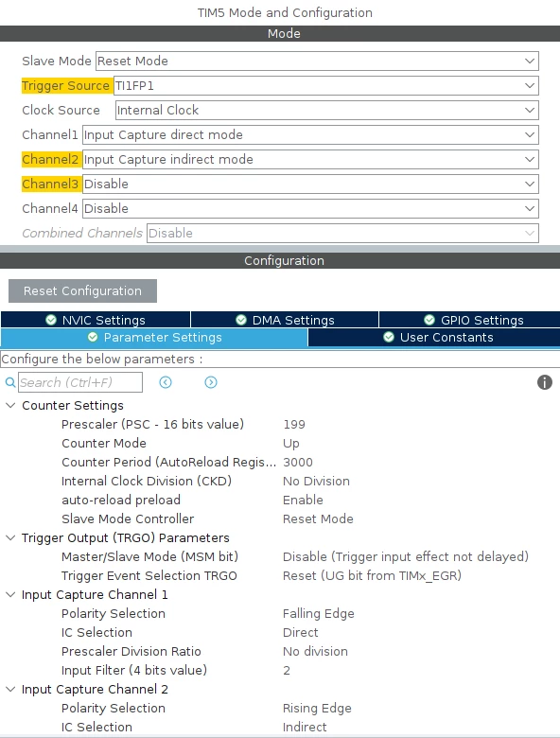Open the Slave Mode dropdown
Image resolution: width=560 pixels, height=738 pixels.
tap(317, 61)
